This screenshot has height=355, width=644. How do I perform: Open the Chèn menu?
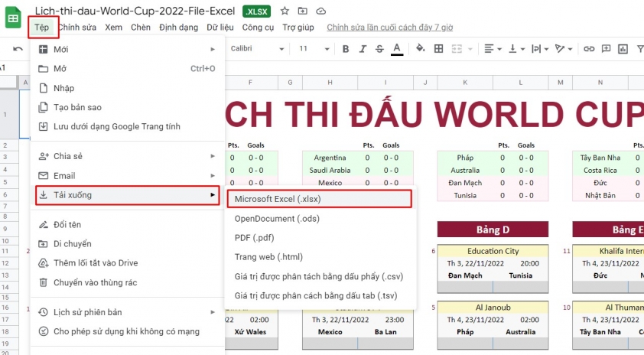coord(141,27)
